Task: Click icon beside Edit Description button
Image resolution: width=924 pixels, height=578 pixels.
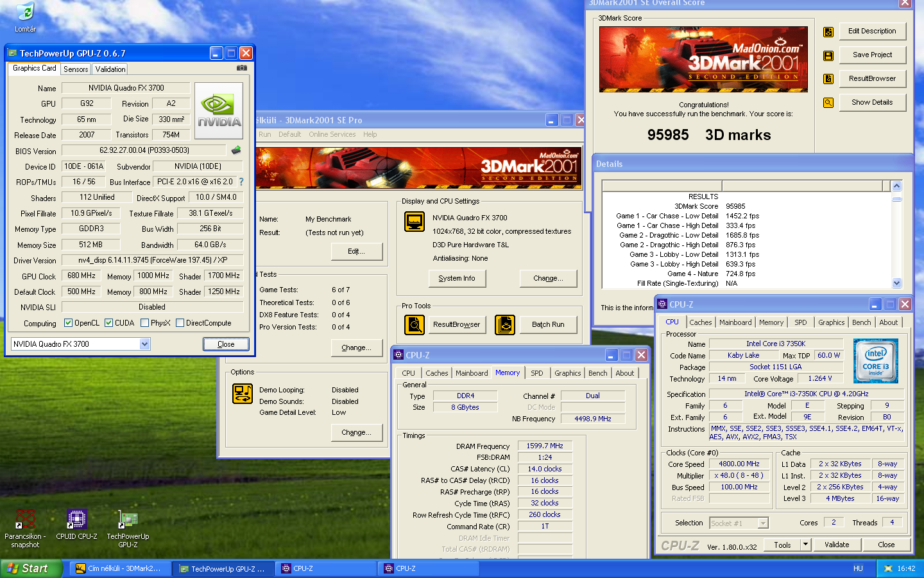Action: pyautogui.click(x=828, y=32)
